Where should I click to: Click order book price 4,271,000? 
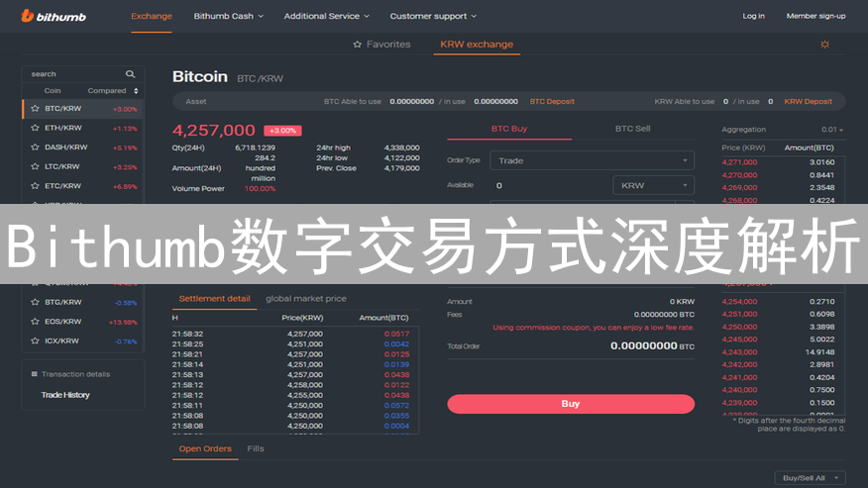point(739,162)
